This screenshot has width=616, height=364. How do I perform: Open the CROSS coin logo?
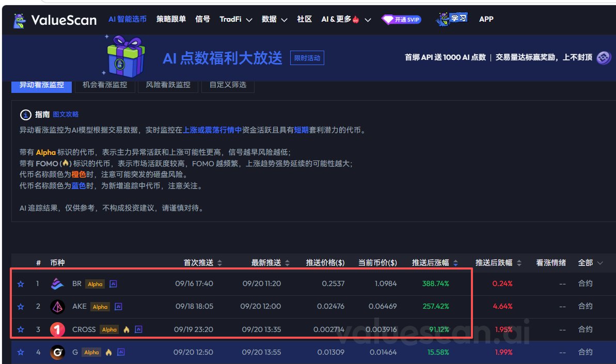click(57, 329)
